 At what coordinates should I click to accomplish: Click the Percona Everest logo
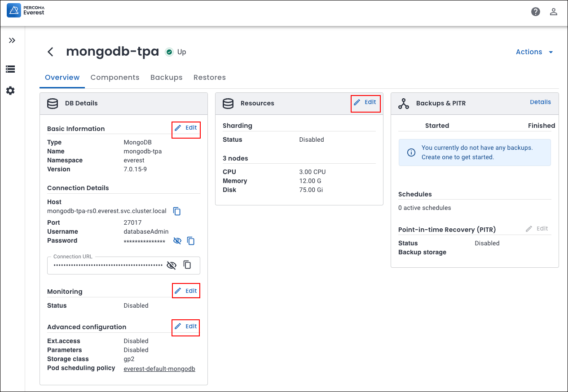tap(26, 10)
